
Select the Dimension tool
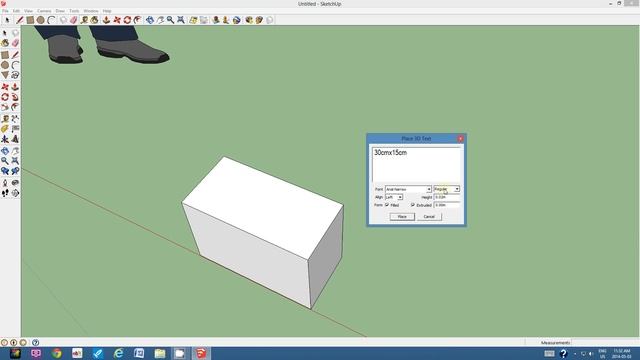point(15,119)
